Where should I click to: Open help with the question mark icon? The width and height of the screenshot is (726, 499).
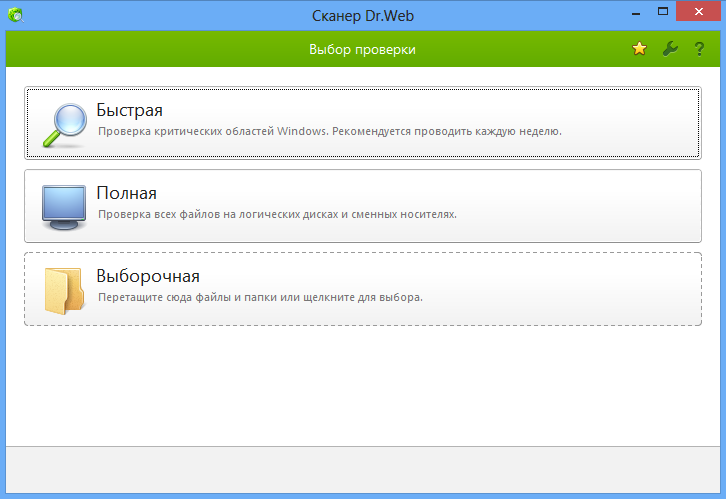click(x=699, y=49)
